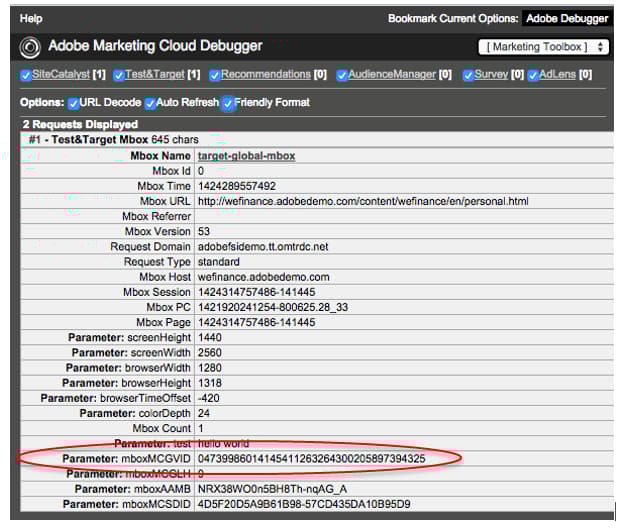The image size is (623, 529).
Task: Select the mboxMCSDID parameter value
Action: (x=304, y=504)
